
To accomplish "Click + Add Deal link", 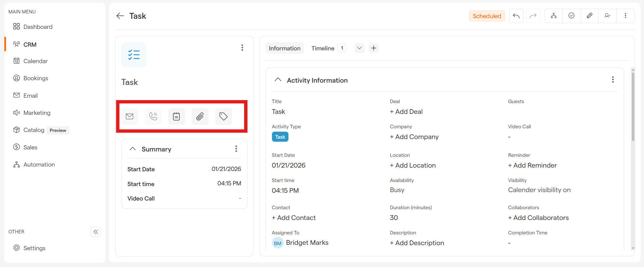I will pos(406,112).
